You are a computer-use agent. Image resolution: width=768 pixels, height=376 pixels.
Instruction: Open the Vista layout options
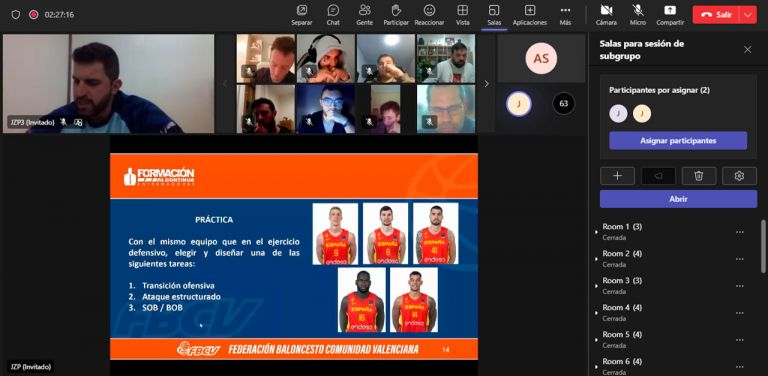(x=462, y=15)
